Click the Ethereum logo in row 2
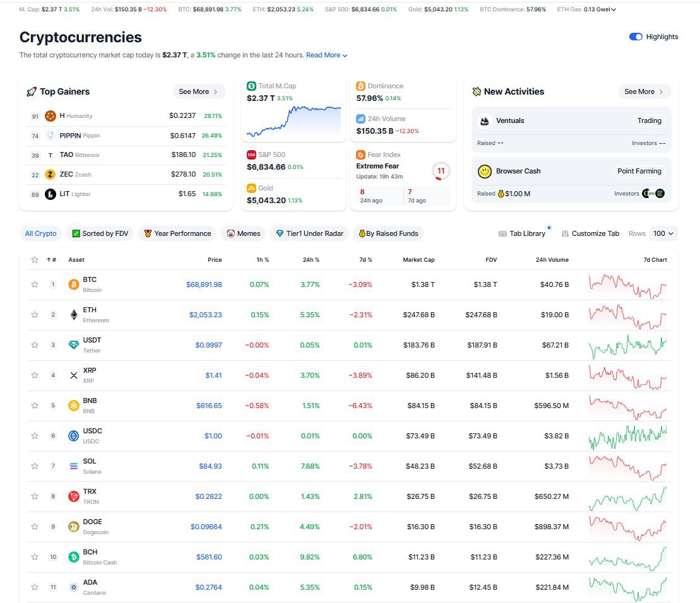 click(74, 314)
